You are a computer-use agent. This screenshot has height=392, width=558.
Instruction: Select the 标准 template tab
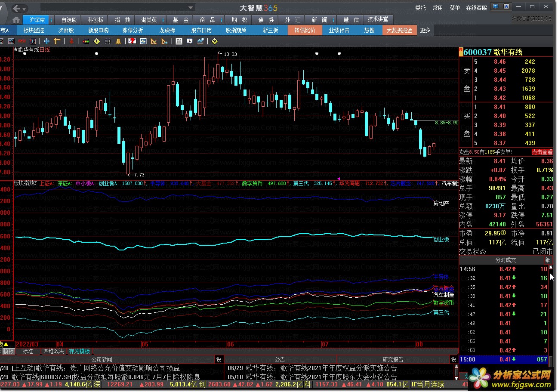coord(28,351)
